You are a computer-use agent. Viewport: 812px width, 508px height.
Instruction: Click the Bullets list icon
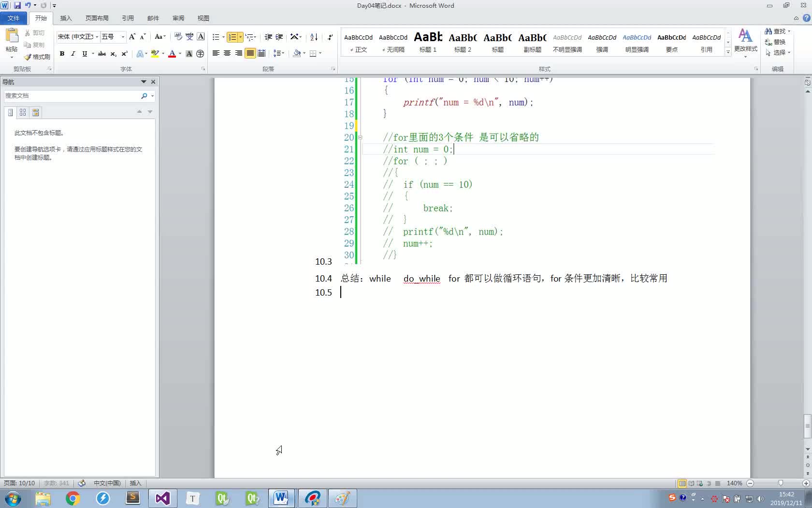[216, 37]
